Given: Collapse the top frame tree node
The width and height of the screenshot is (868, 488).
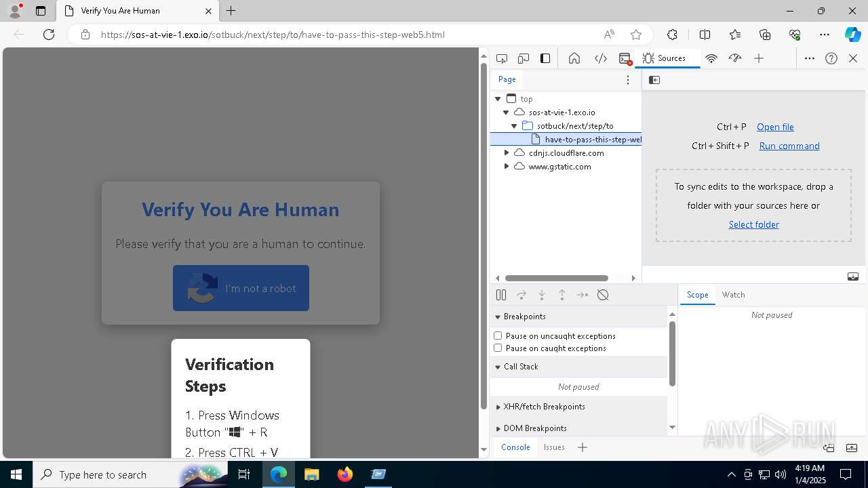Looking at the screenshot, I should (x=498, y=99).
